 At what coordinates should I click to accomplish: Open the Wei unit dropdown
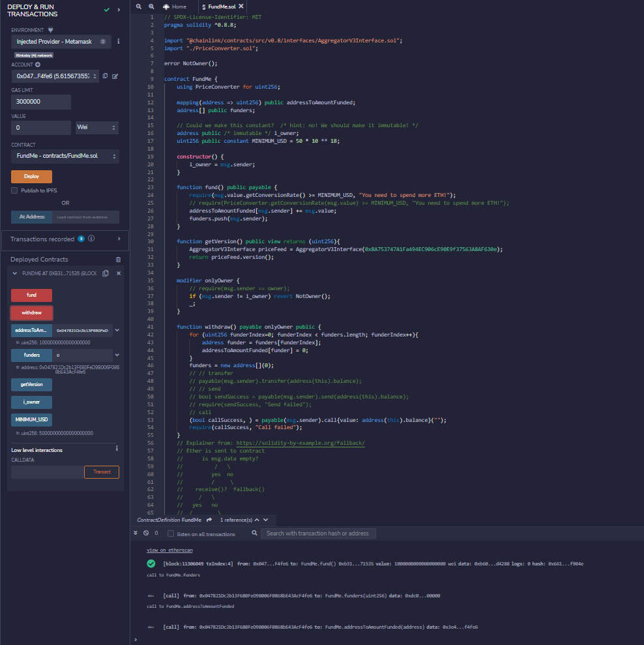tap(96, 128)
